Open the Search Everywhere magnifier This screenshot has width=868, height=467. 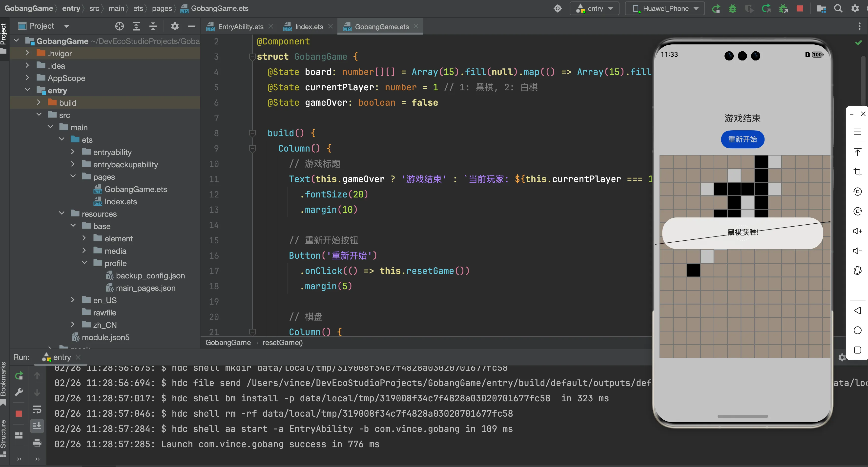838,9
